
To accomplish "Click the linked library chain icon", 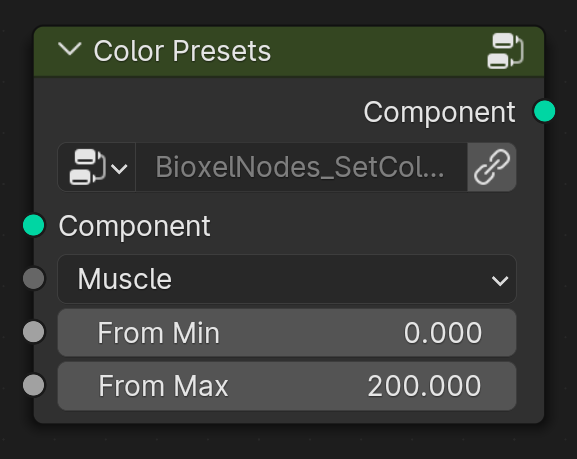I will pyautogui.click(x=492, y=167).
